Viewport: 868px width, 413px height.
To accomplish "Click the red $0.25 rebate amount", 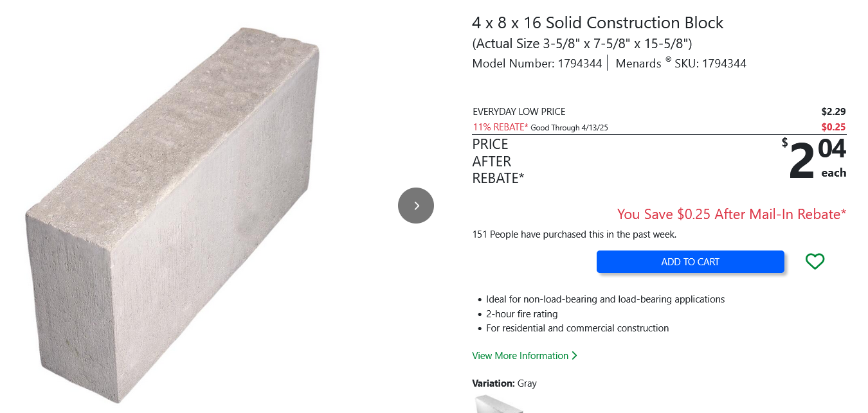I will [833, 127].
